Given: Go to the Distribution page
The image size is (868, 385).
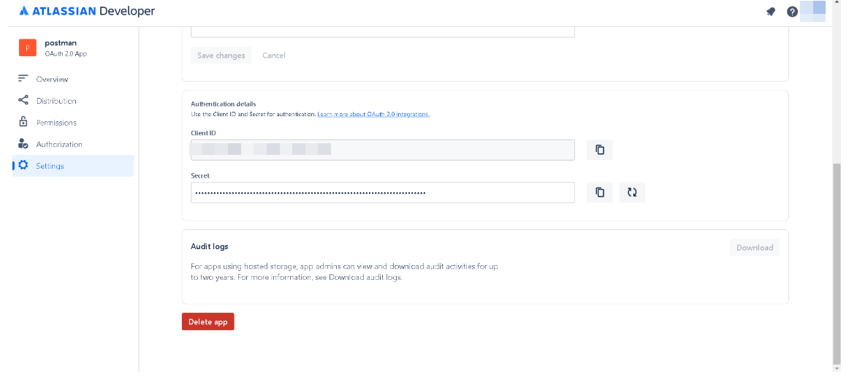Looking at the screenshot, I should coord(56,101).
